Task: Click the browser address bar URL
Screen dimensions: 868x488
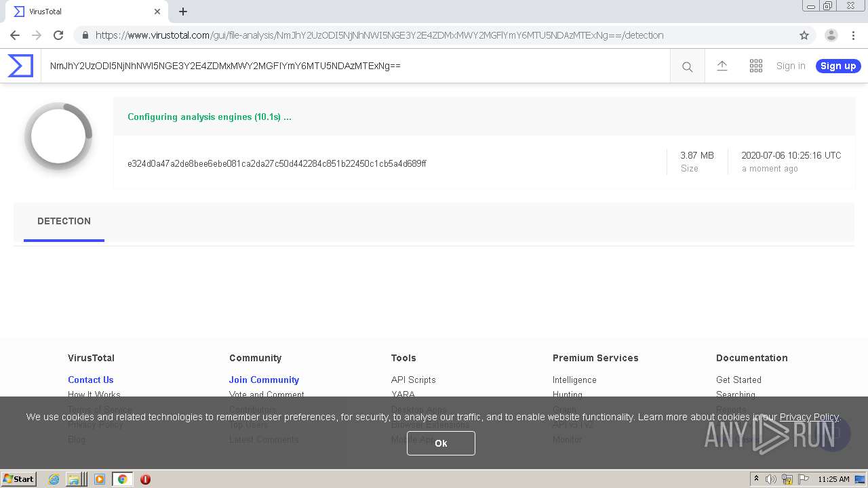Action: 379,35
